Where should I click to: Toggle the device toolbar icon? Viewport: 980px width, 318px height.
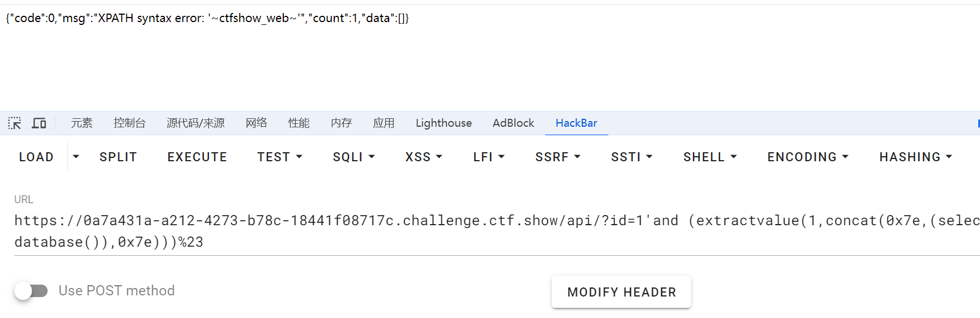coord(39,123)
